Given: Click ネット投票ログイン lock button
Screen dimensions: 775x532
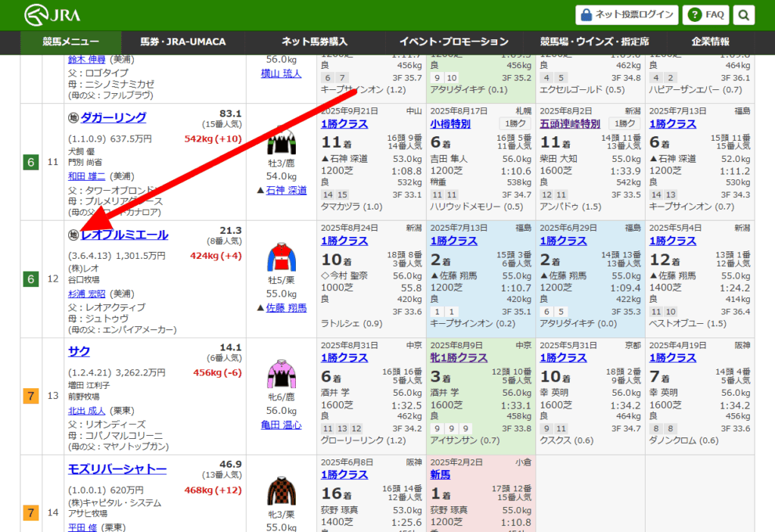Looking at the screenshot, I should [626, 14].
